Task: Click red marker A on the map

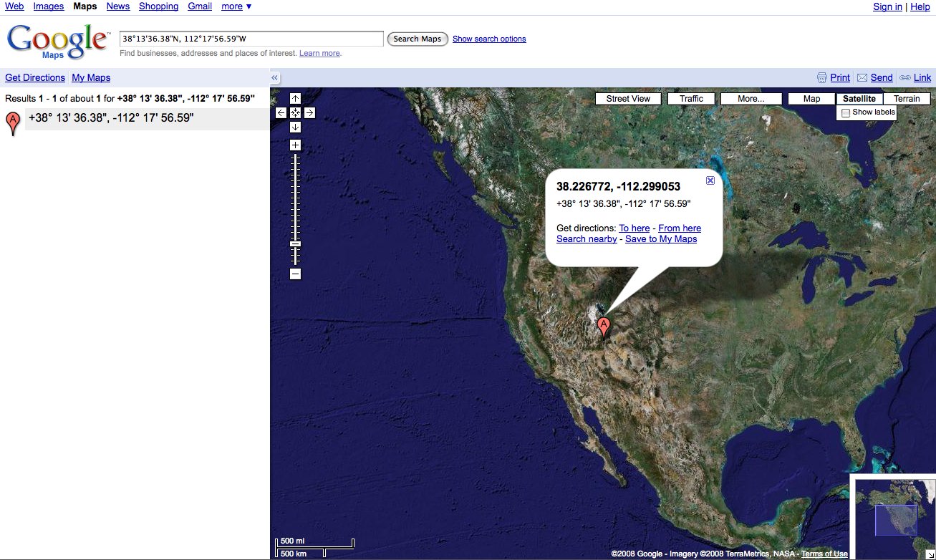Action: click(604, 327)
